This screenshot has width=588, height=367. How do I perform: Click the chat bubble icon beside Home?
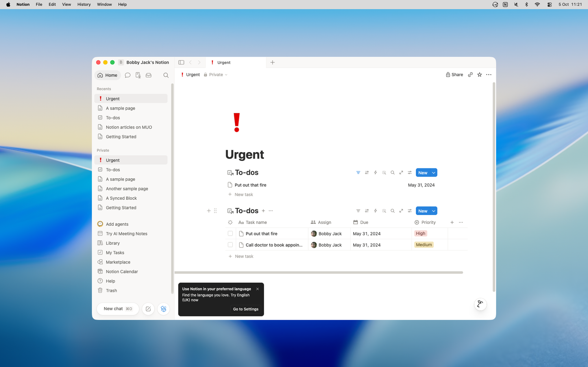[128, 75]
